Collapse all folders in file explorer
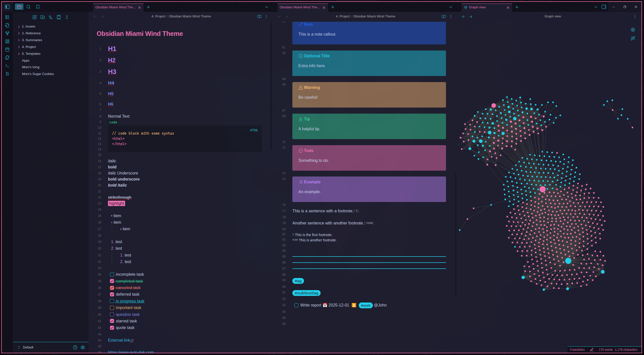The width and height of the screenshot is (644, 355). tap(67, 17)
